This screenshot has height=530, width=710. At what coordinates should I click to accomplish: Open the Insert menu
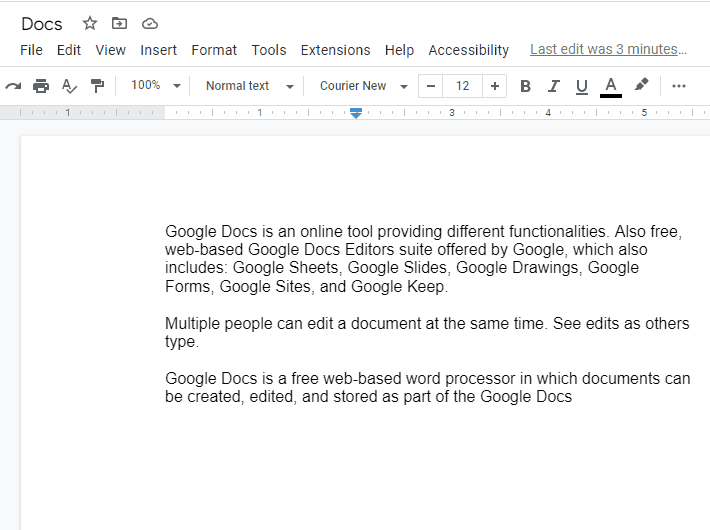coord(158,50)
